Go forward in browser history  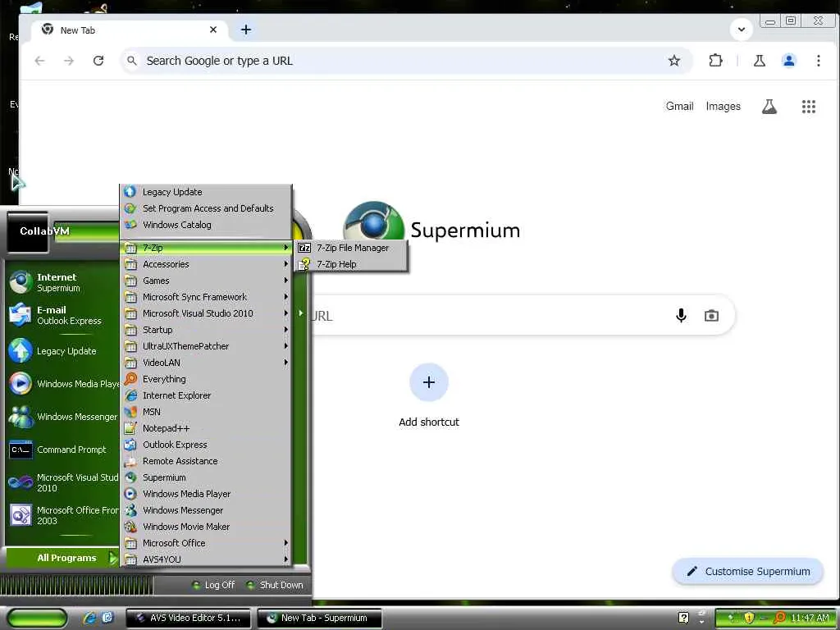point(69,61)
